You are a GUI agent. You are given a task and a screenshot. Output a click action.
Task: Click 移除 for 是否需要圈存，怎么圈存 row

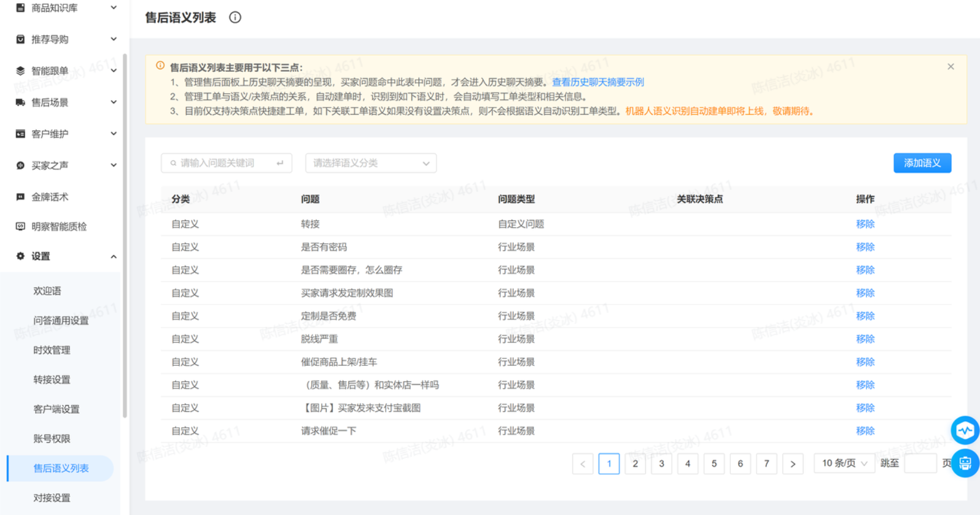[865, 270]
